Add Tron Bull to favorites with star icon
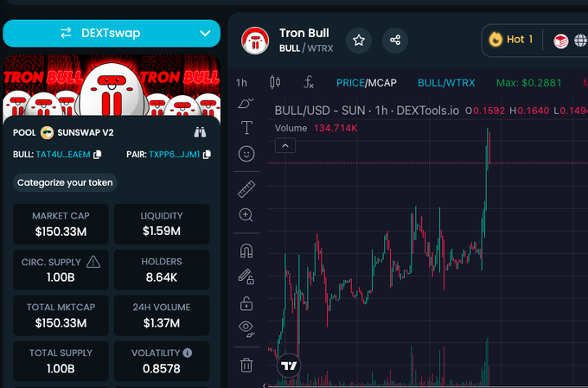Viewport: 588px width, 388px height. 359,40
